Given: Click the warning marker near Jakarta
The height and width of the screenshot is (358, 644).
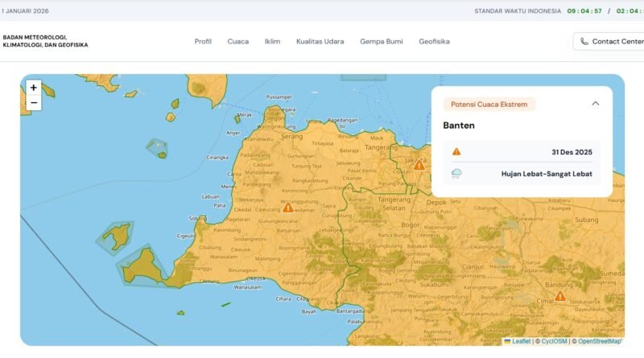Looking at the screenshot, I should [x=419, y=165].
